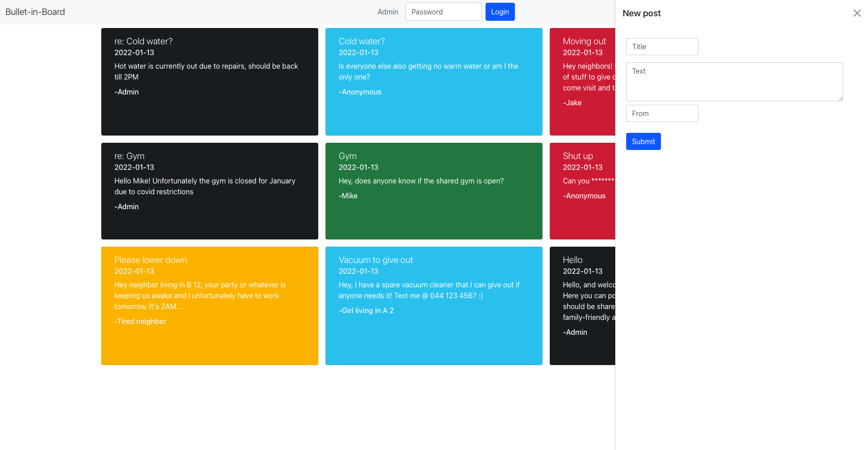Click the Title input in New post panel
The height and width of the screenshot is (450, 868).
662,47
